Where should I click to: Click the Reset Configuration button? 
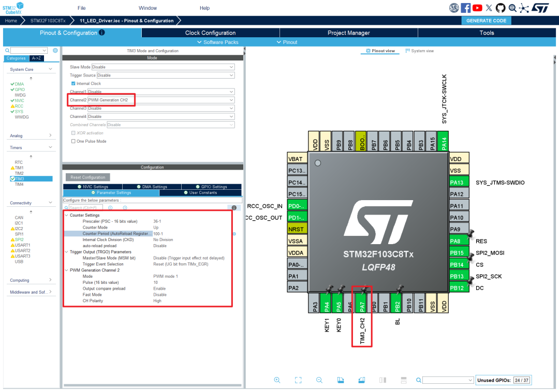click(87, 177)
